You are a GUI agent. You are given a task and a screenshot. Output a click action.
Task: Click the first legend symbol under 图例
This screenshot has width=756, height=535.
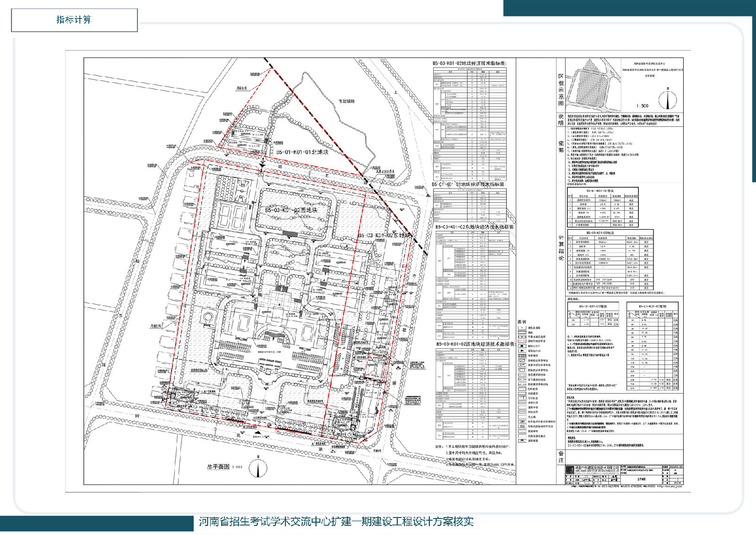[x=522, y=328]
